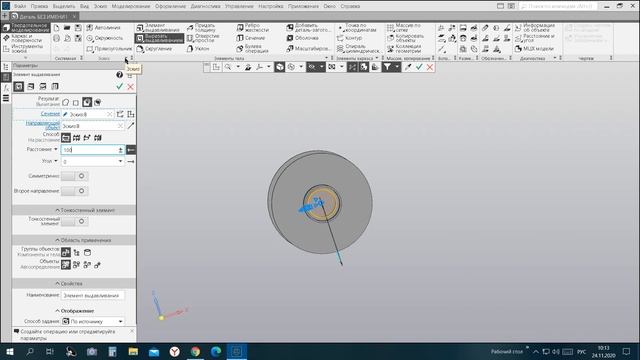Image resolution: width=640 pixels, height=360 pixels.
Task: Toggle the Симметрично switch
Action: 74,176
